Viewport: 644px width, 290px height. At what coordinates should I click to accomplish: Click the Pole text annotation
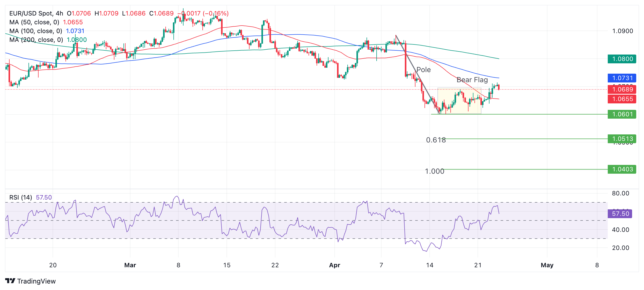(x=424, y=70)
